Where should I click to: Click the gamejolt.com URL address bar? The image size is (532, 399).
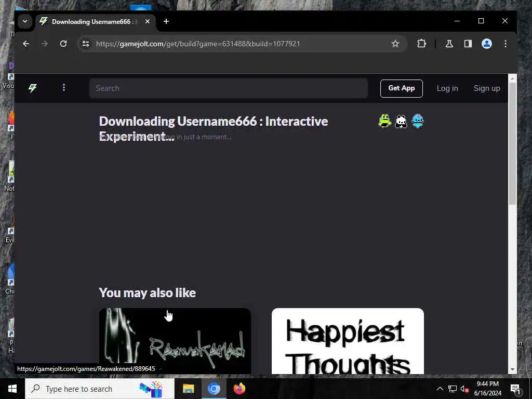click(x=242, y=44)
